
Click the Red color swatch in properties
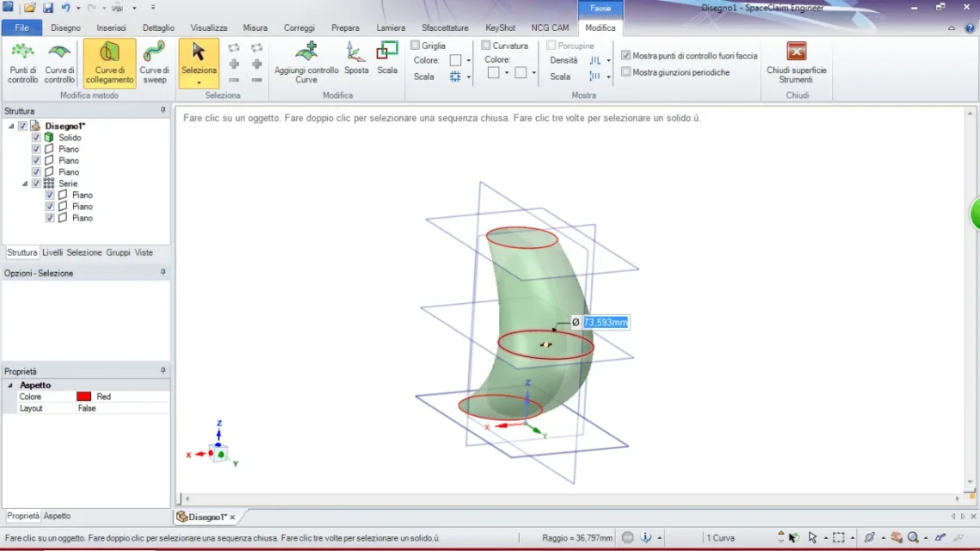pyautogui.click(x=83, y=397)
